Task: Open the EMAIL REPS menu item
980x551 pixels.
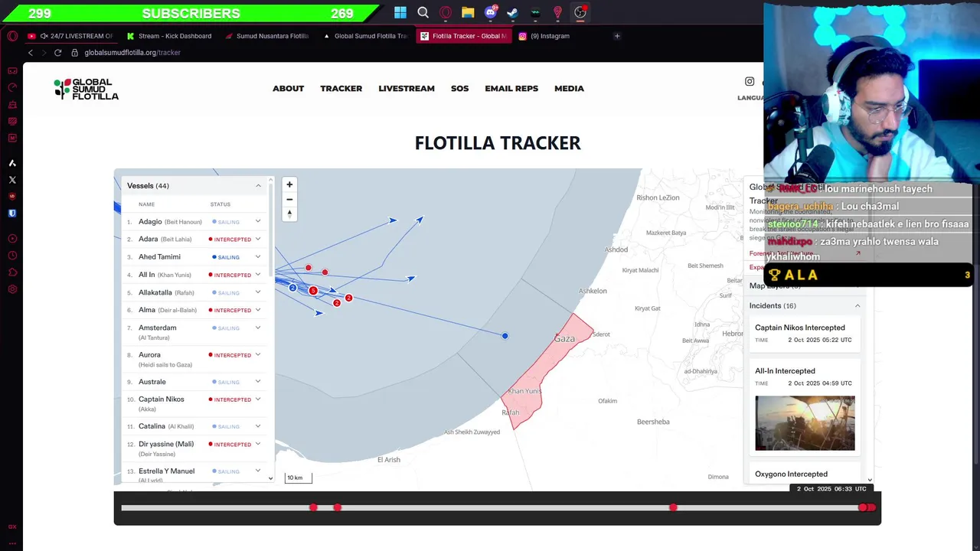Action: point(511,89)
